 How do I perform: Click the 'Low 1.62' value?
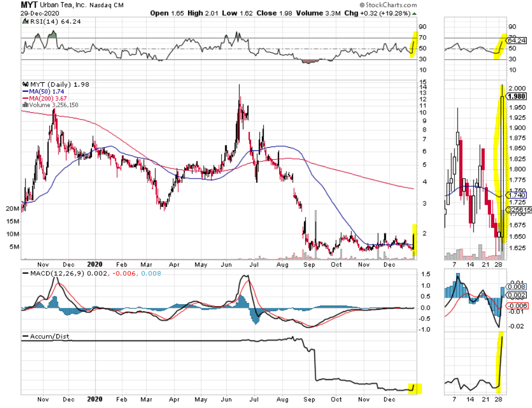(237, 13)
